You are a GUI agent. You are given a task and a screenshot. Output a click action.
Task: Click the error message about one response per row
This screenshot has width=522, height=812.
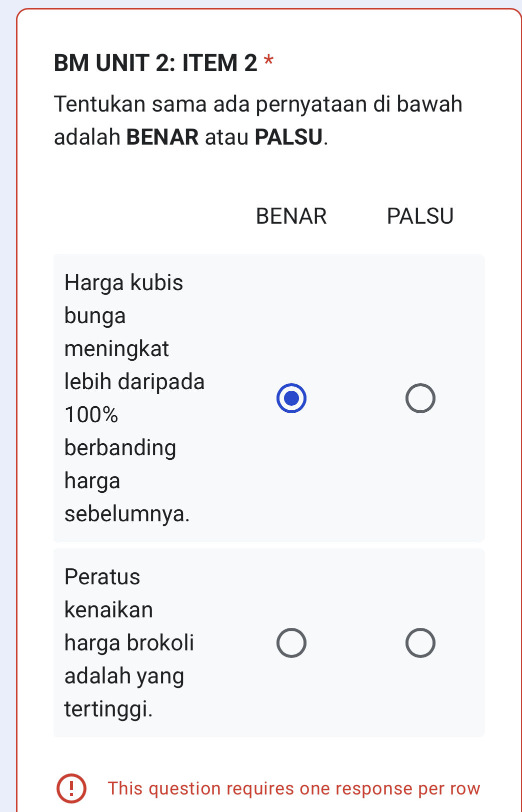(x=294, y=788)
